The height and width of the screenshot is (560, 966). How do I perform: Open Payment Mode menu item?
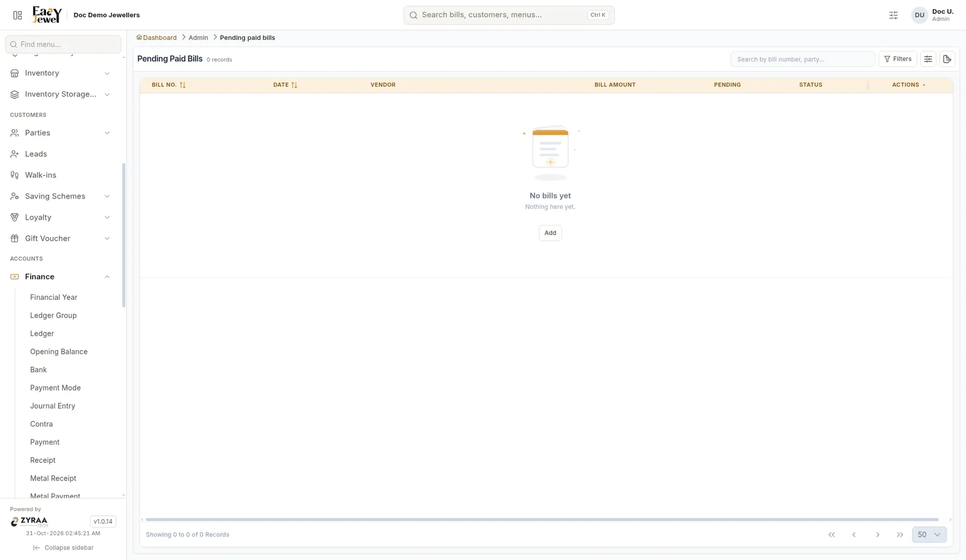tap(55, 388)
